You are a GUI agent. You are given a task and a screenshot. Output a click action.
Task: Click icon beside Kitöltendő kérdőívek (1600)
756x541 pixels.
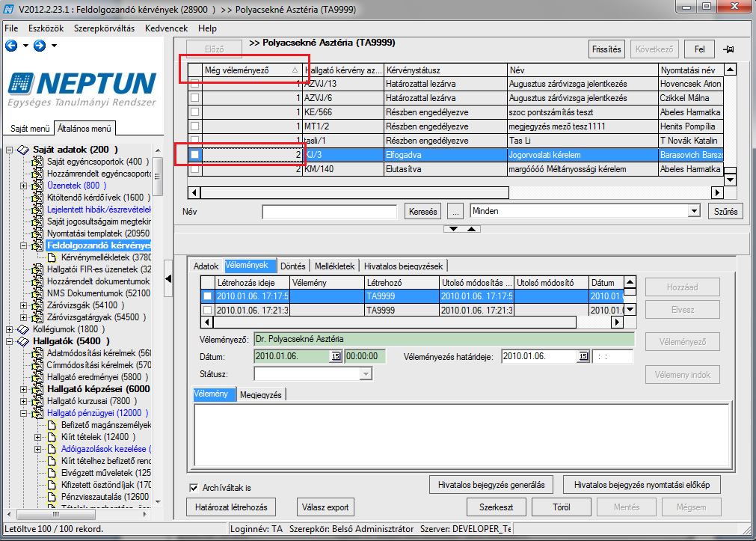(37, 198)
